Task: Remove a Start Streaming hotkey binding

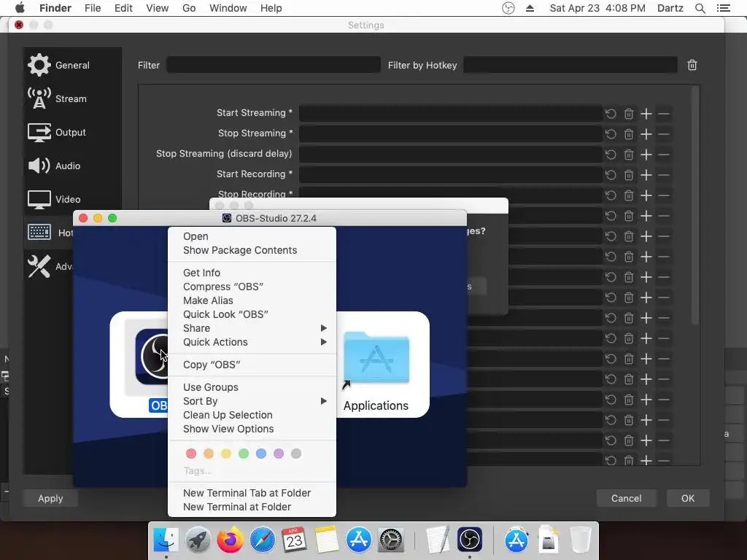Action: [664, 114]
